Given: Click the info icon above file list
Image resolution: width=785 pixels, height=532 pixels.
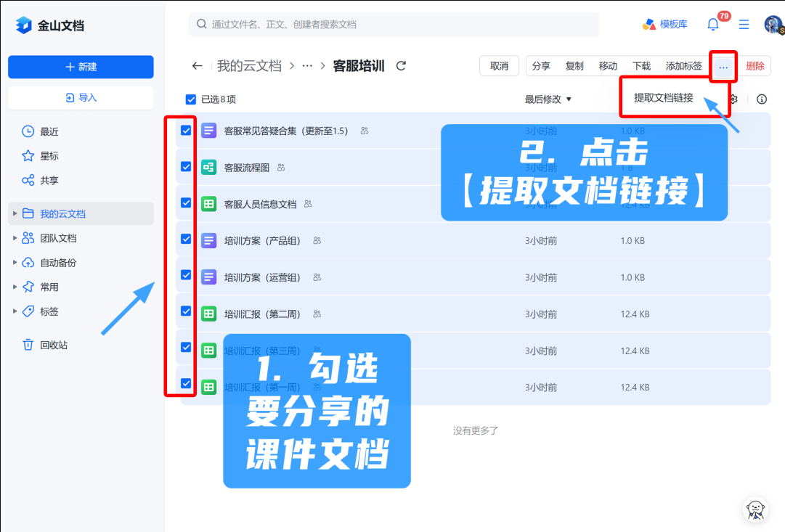Looking at the screenshot, I should click(761, 99).
